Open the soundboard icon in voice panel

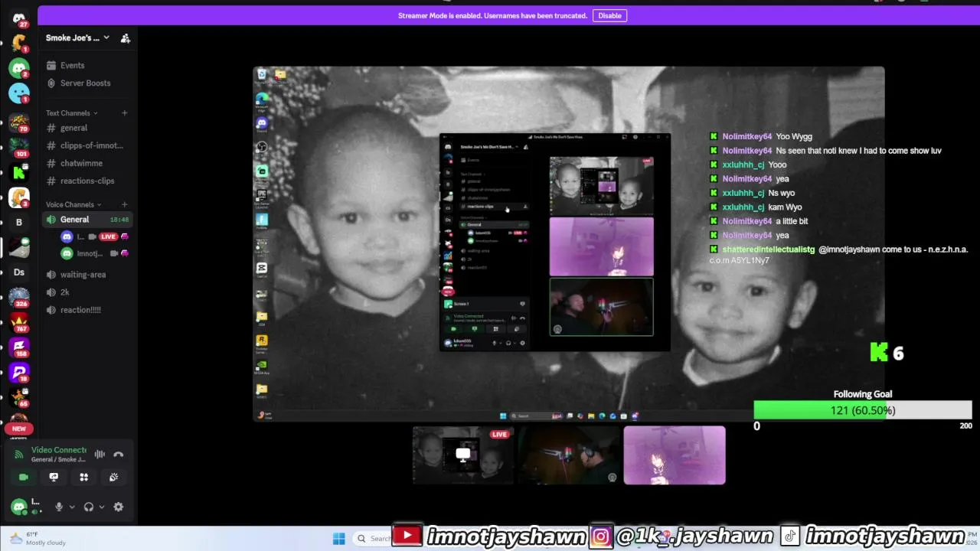click(x=113, y=477)
